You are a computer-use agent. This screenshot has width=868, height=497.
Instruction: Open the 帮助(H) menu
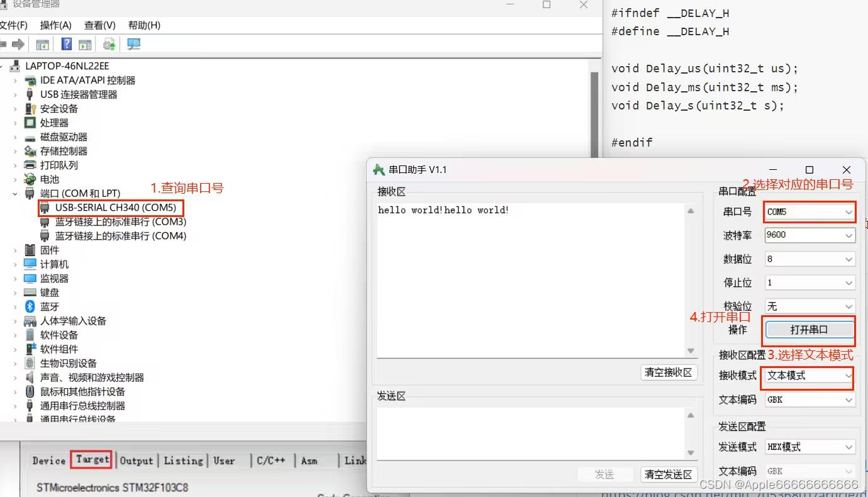(144, 25)
